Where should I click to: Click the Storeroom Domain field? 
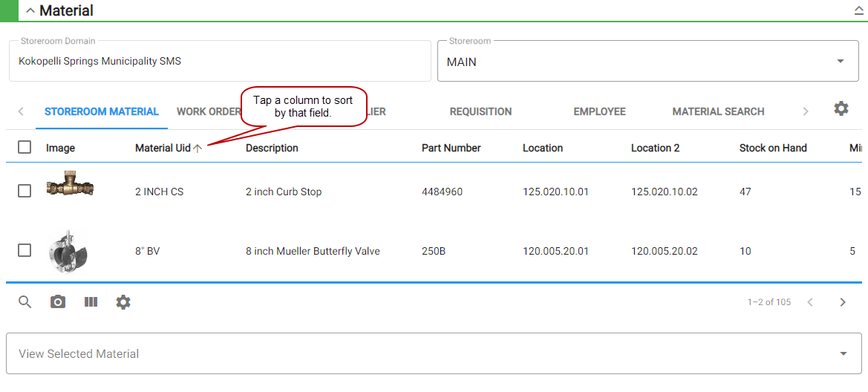click(x=220, y=62)
